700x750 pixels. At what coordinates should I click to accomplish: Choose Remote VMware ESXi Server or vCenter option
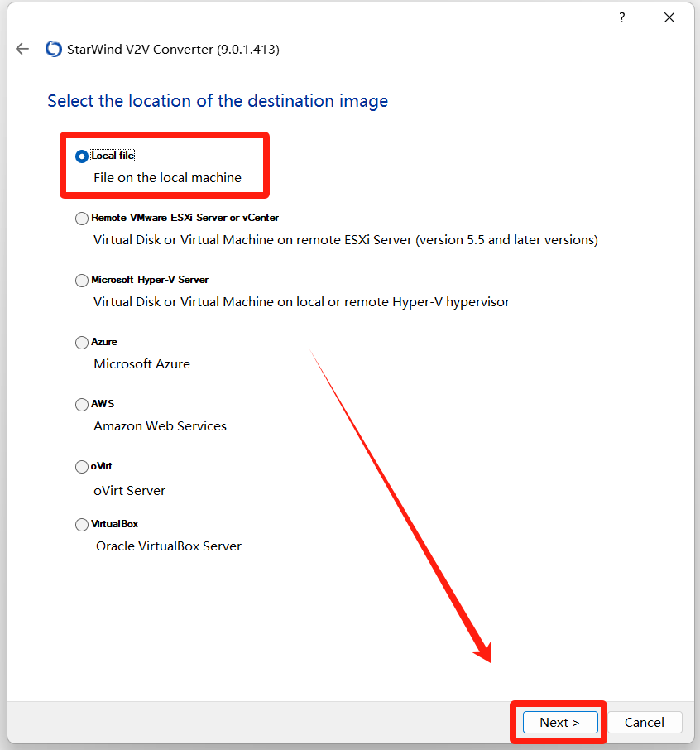point(81,219)
